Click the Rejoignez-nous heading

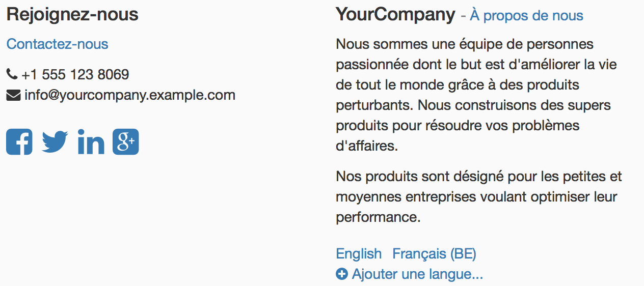point(72,15)
